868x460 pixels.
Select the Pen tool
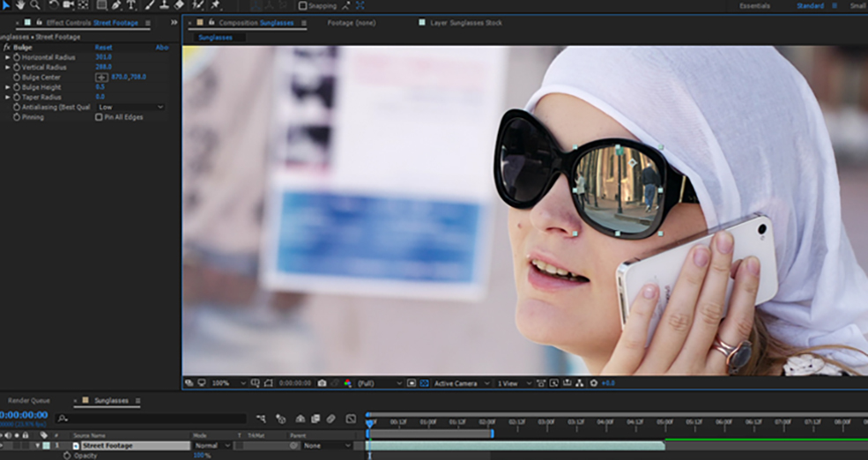(x=116, y=5)
